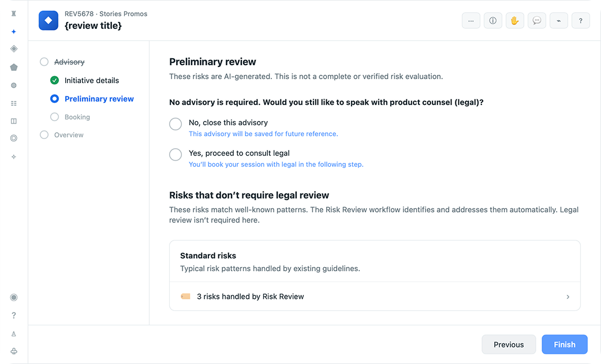Click the solid pentagon sidebar icon
This screenshot has height=364, width=601.
point(14,67)
